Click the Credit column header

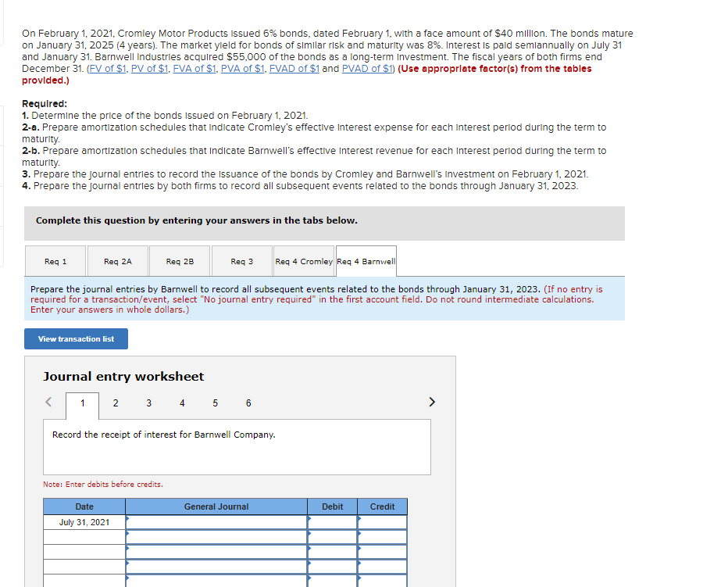[x=382, y=506]
